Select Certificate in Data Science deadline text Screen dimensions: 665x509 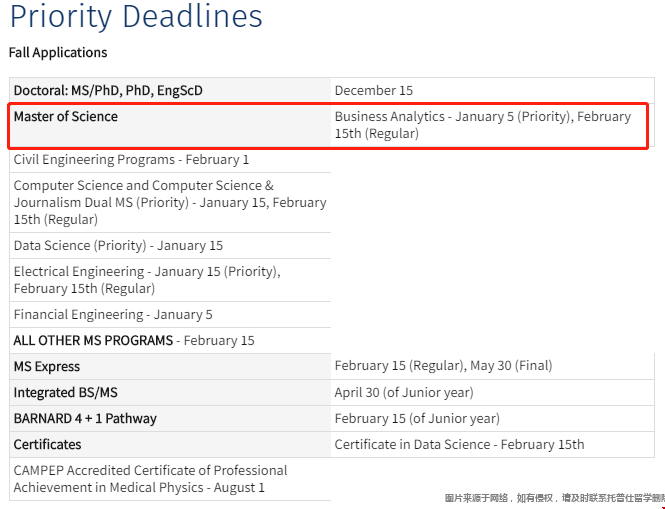[459, 444]
